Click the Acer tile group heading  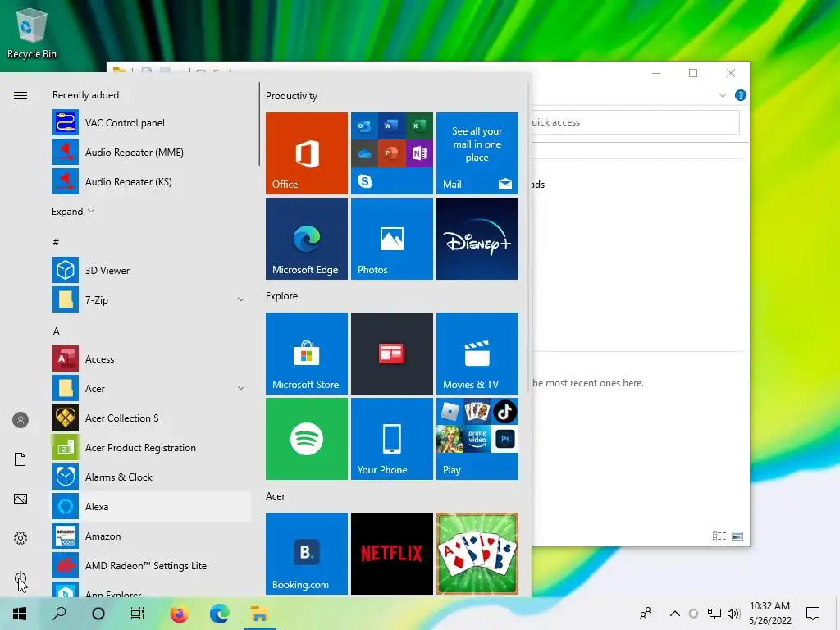276,496
